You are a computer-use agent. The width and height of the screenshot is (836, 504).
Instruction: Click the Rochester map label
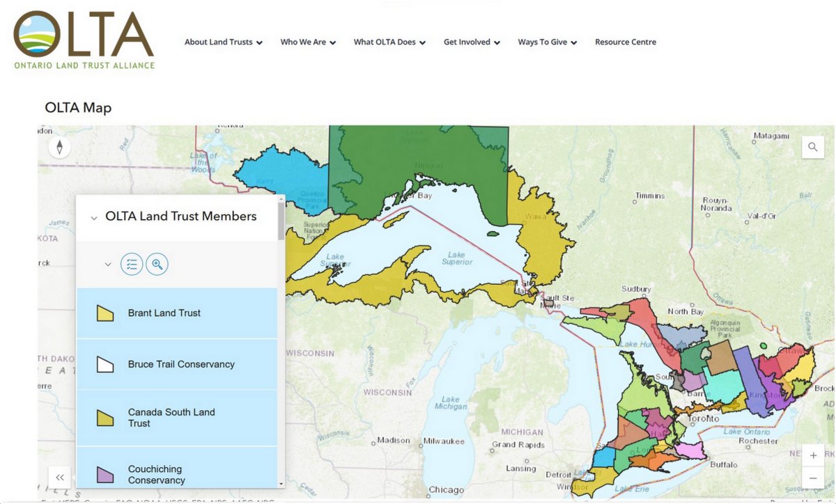tap(757, 441)
